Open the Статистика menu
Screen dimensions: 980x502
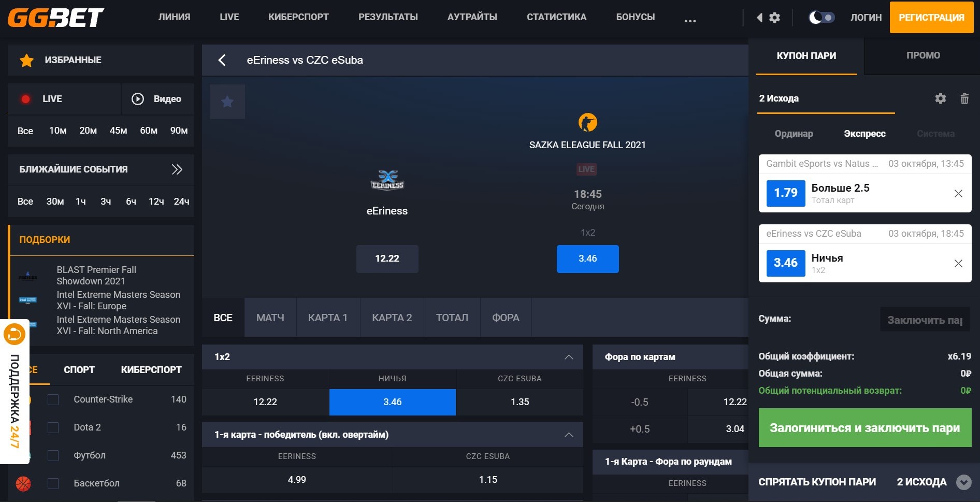point(557,17)
